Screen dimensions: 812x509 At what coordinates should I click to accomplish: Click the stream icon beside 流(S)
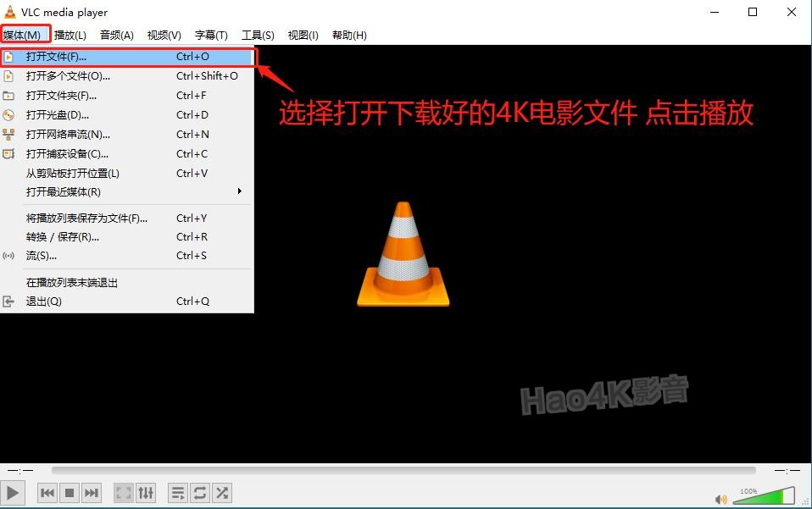point(8,256)
